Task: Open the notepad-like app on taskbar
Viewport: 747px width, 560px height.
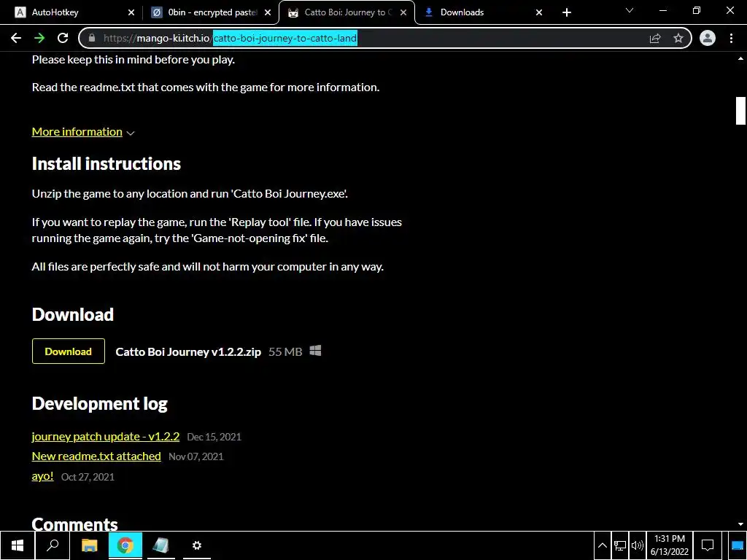Action: tap(161, 545)
